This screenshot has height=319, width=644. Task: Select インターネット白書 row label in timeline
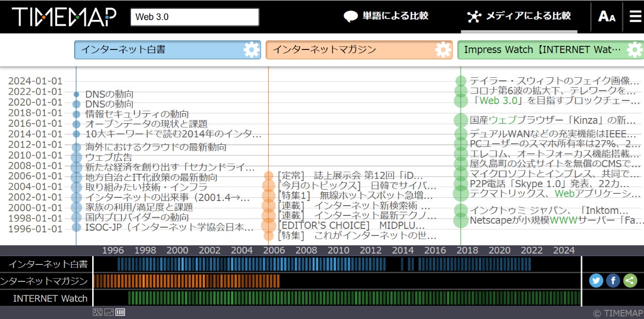(x=48, y=264)
